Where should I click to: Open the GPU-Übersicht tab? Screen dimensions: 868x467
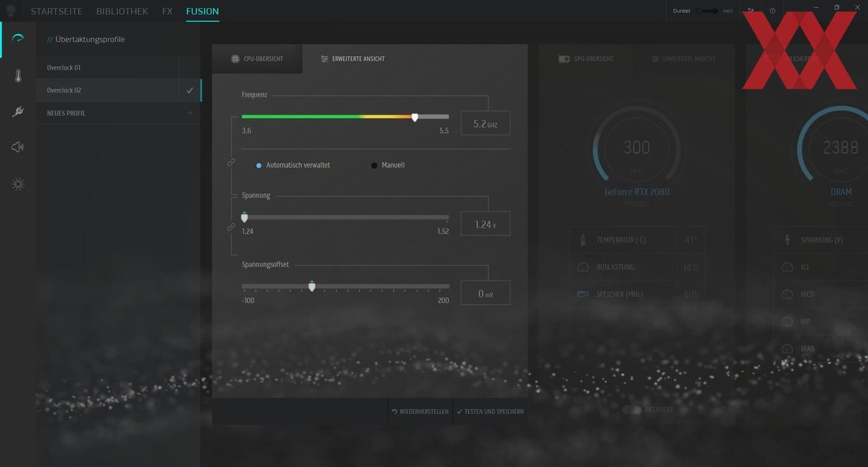point(586,59)
